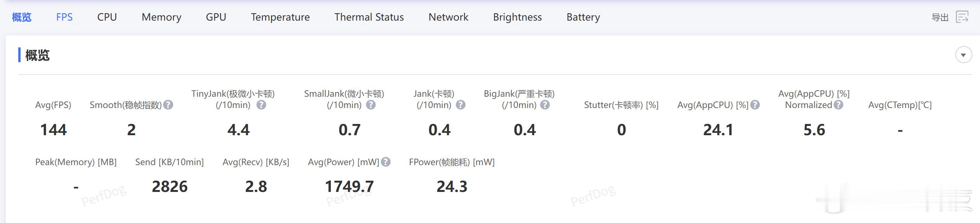Click help icon beside Avg(AppCPU) Normalized

(839, 105)
